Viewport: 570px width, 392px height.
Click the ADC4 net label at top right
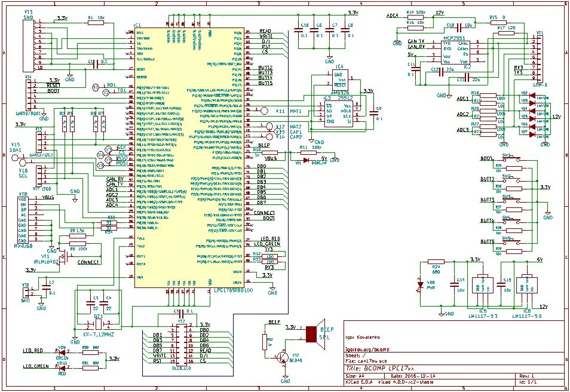point(392,16)
